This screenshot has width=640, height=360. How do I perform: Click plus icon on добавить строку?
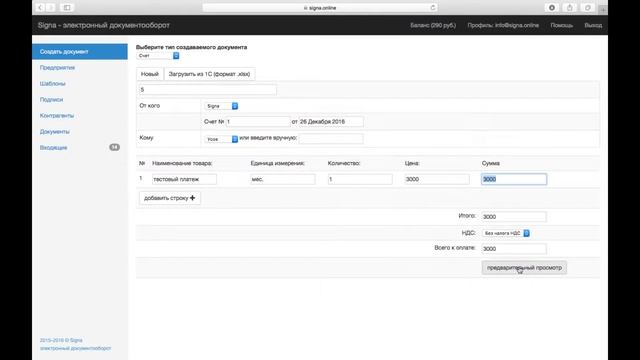pos(192,198)
